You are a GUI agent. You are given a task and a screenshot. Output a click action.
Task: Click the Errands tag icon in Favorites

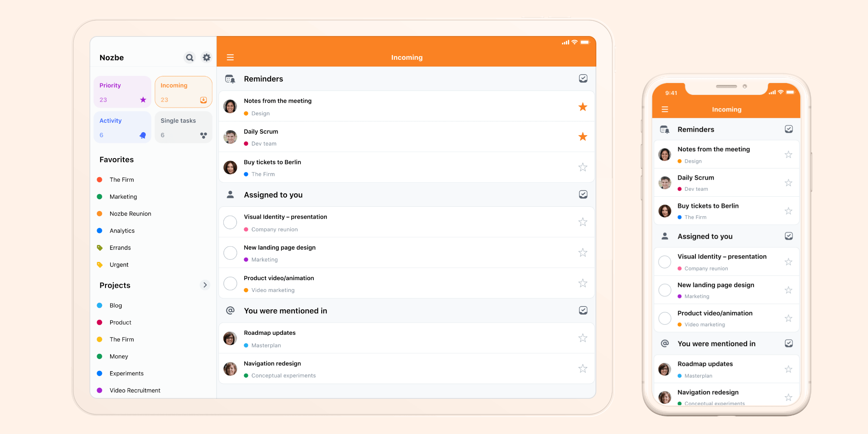tap(100, 248)
